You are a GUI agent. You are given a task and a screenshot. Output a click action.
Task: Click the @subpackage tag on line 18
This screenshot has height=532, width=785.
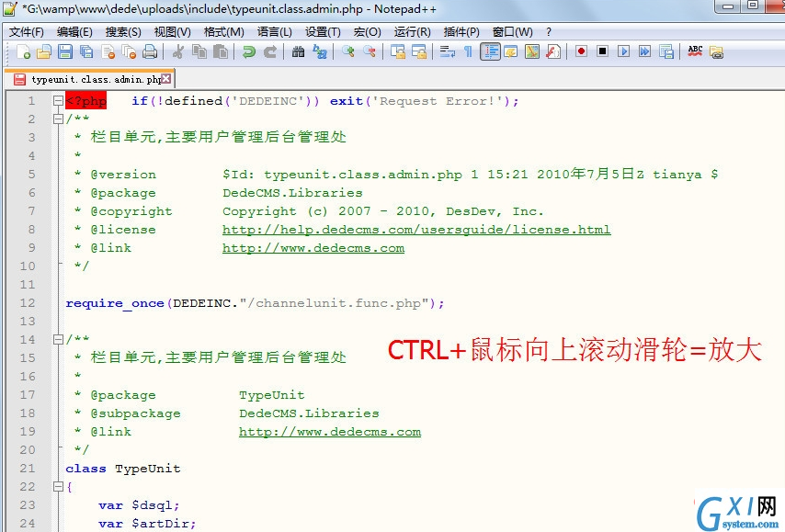135,413
